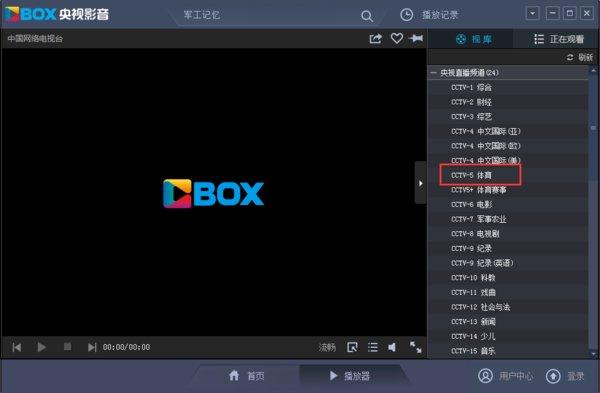Pin the player window on top

(x=416, y=38)
